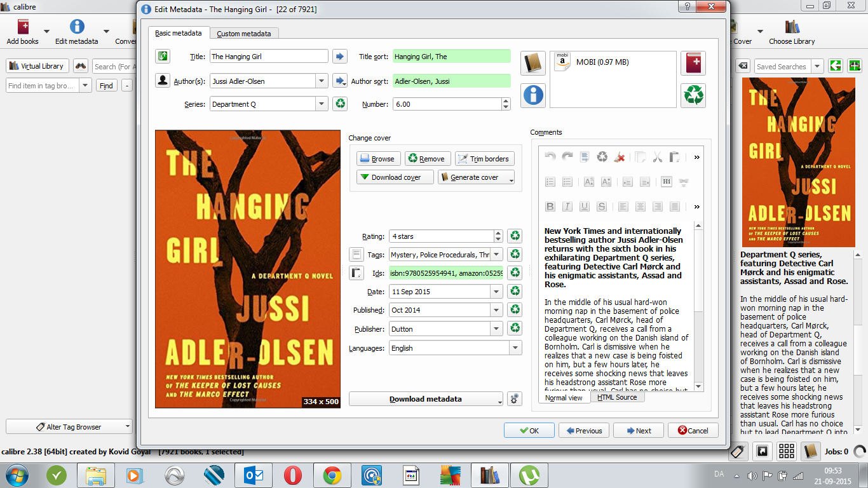
Task: Click Remove formatting broom icon in Comments
Action: pyautogui.click(x=620, y=157)
